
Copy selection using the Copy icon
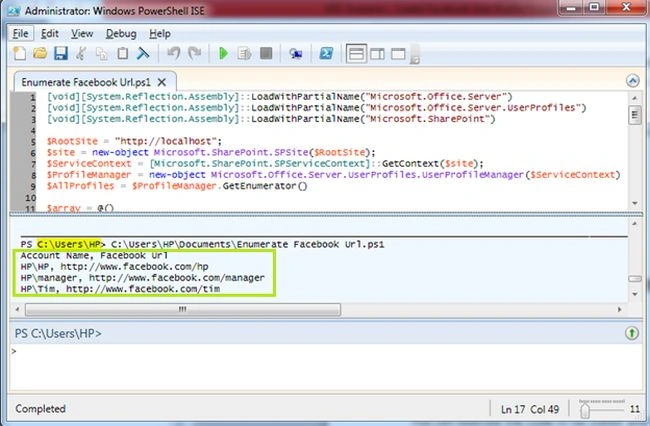[x=102, y=53]
